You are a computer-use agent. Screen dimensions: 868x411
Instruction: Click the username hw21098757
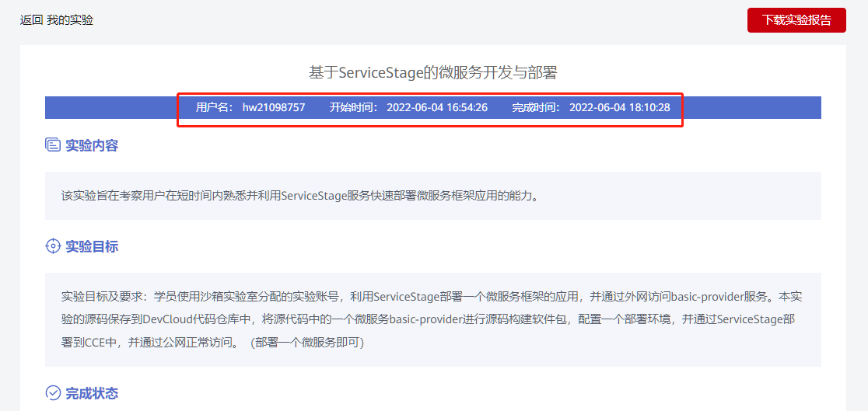tap(274, 107)
